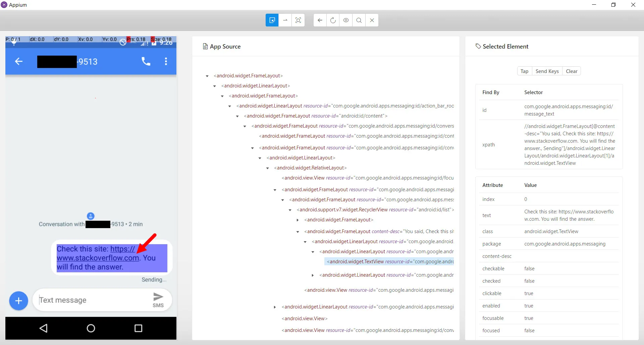Choose the Swipe By Coordinates arrow tool
This screenshot has width=644, height=345.
285,20
